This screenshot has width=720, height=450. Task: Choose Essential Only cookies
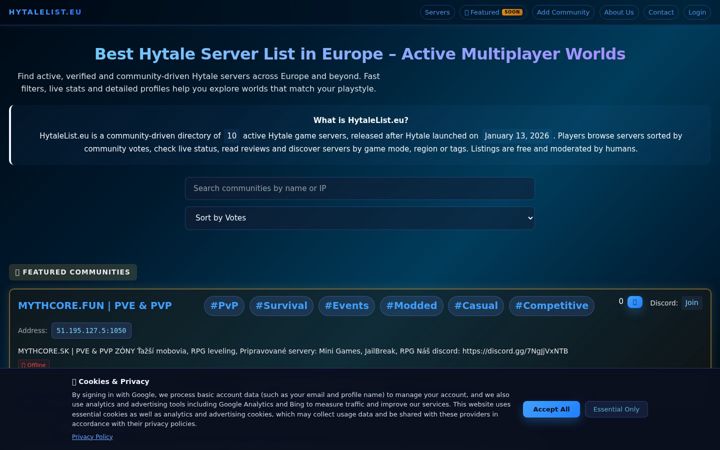pos(616,409)
